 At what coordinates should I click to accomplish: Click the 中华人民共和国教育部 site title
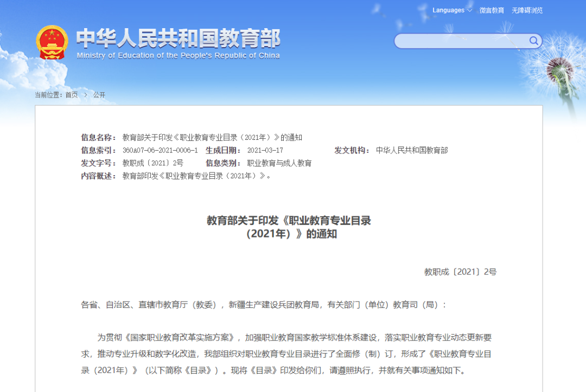(179, 38)
